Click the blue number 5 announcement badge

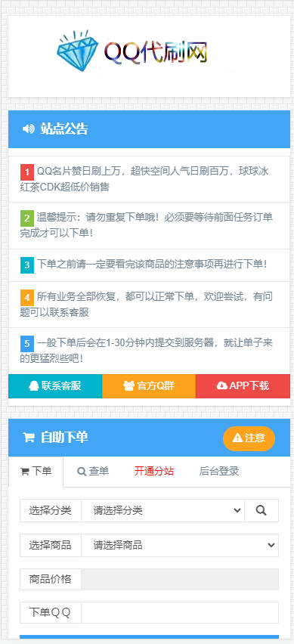coord(26,343)
